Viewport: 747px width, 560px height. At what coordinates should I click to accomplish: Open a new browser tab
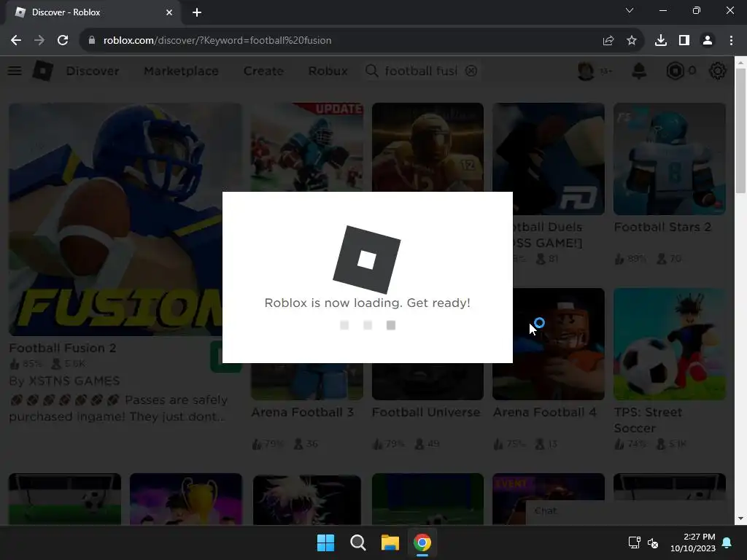197,12
